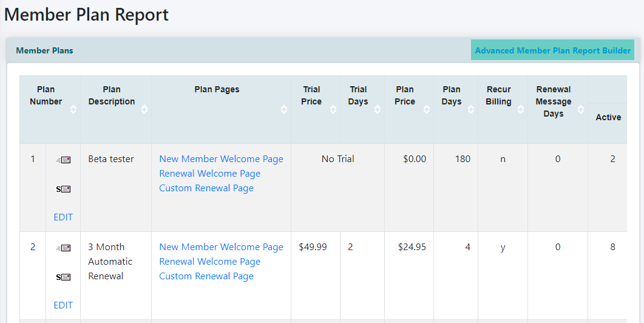Sort by Trial Days column arrows
Image resolution: width=644 pixels, height=323 pixels.
tap(378, 109)
